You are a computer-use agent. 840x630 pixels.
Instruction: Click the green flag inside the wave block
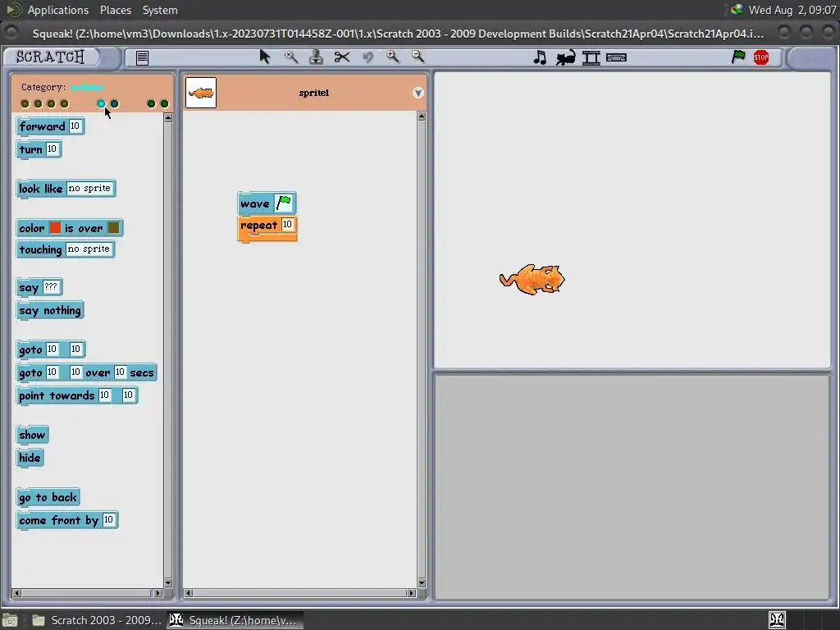click(x=284, y=203)
